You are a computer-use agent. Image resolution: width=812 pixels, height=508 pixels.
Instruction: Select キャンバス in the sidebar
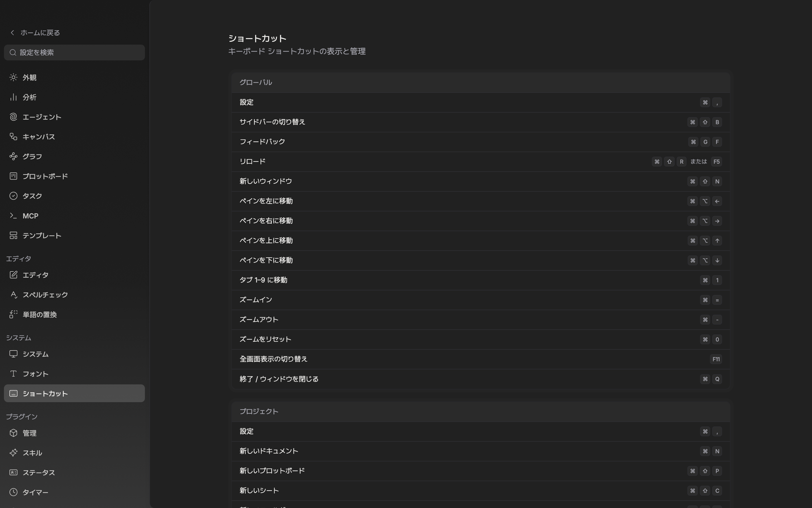pyautogui.click(x=74, y=137)
